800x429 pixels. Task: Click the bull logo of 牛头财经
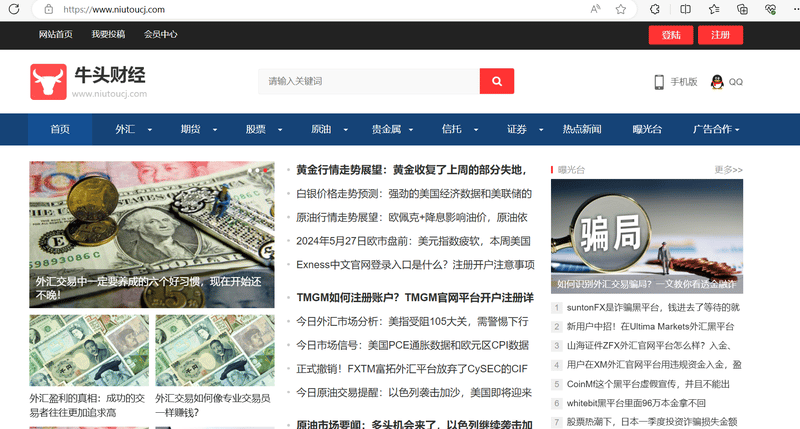click(48, 82)
